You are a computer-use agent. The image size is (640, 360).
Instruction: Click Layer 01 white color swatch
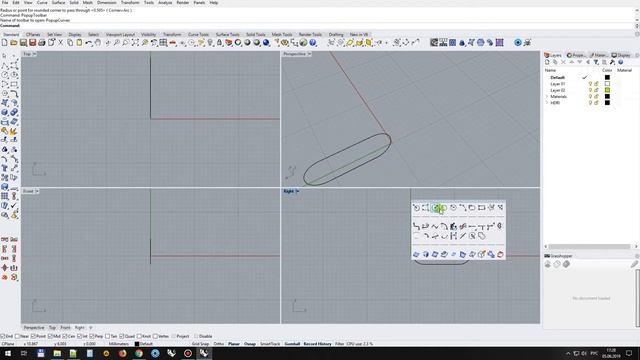click(607, 84)
